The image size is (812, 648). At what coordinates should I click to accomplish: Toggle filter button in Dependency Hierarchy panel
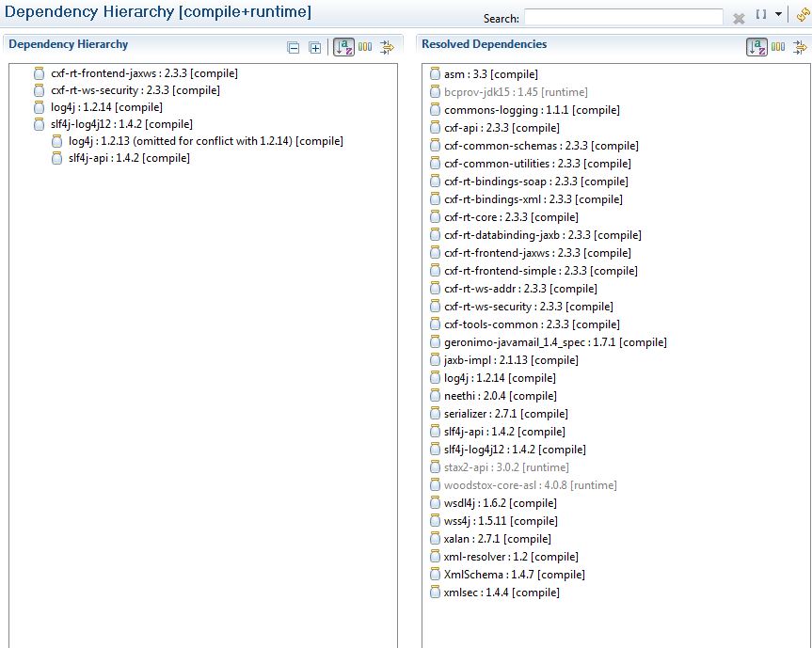pos(387,47)
